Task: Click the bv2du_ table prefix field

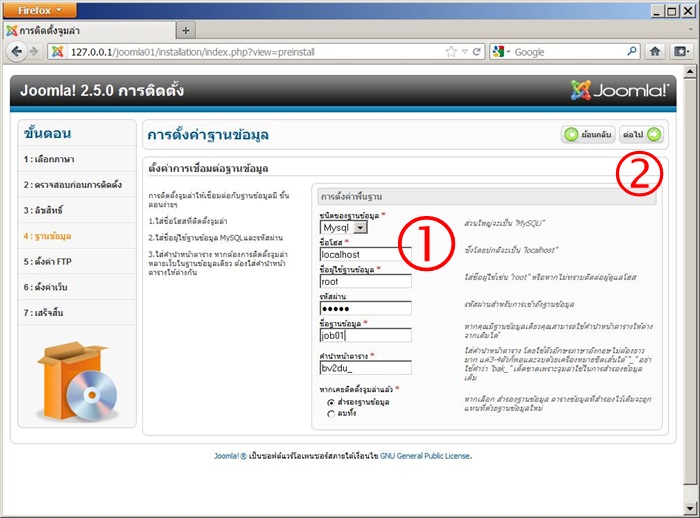Action: pyautogui.click(x=365, y=368)
